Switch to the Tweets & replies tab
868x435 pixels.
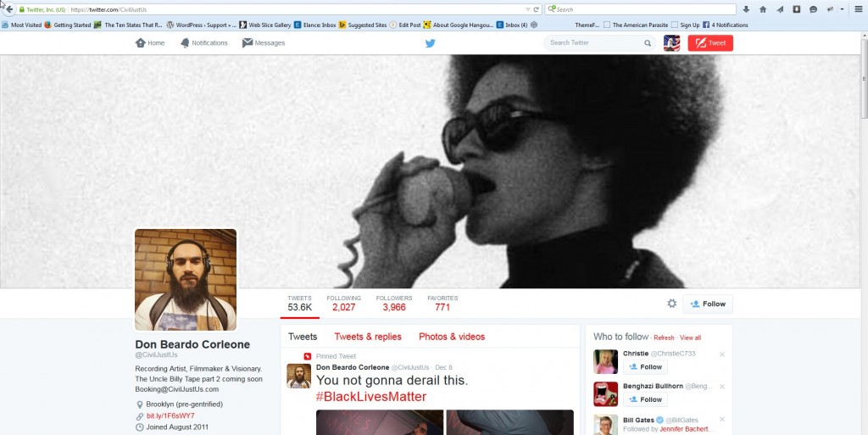click(x=368, y=337)
